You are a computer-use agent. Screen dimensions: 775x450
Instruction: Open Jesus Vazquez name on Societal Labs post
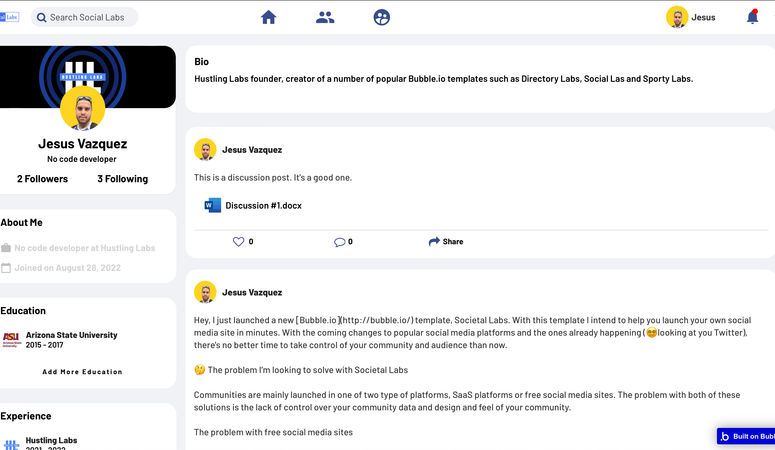pyautogui.click(x=252, y=292)
